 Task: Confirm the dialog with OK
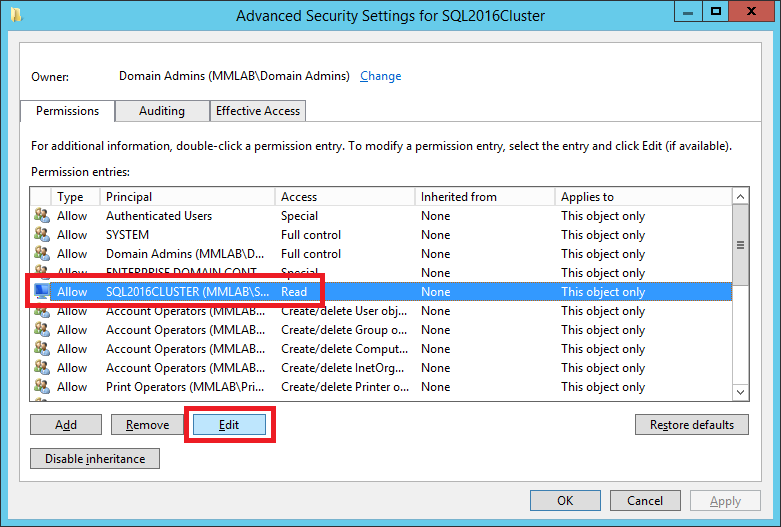pos(565,501)
